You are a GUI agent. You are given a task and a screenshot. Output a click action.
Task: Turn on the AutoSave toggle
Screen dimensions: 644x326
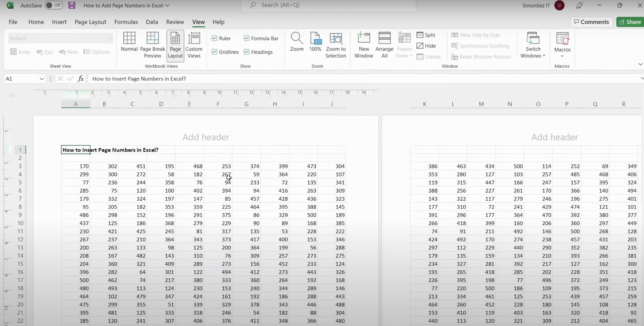(54, 5)
